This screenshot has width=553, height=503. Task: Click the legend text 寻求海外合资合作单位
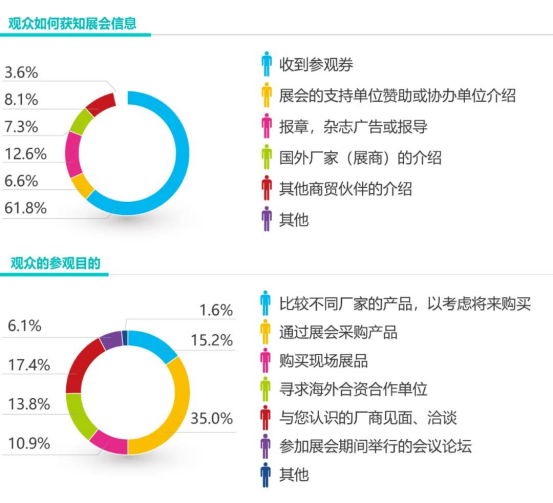pyautogui.click(x=353, y=389)
